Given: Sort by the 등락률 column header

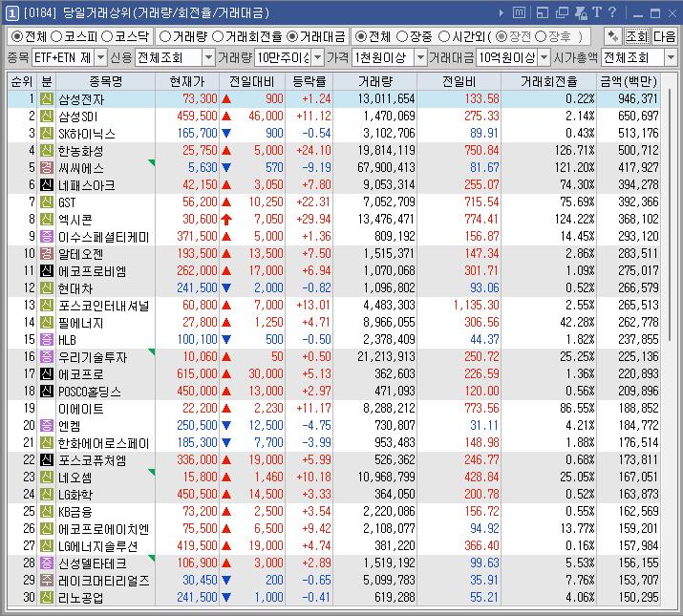Looking at the screenshot, I should [309, 81].
